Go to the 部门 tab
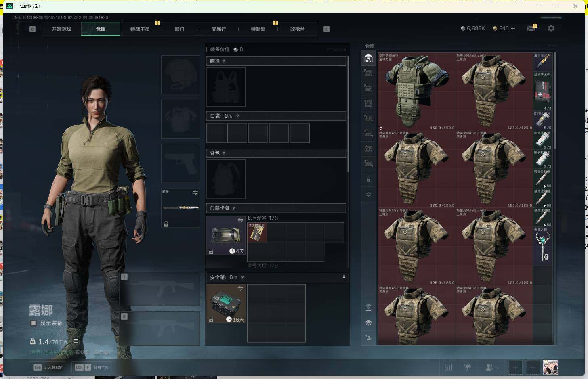The width and height of the screenshot is (588, 379). coord(179,29)
